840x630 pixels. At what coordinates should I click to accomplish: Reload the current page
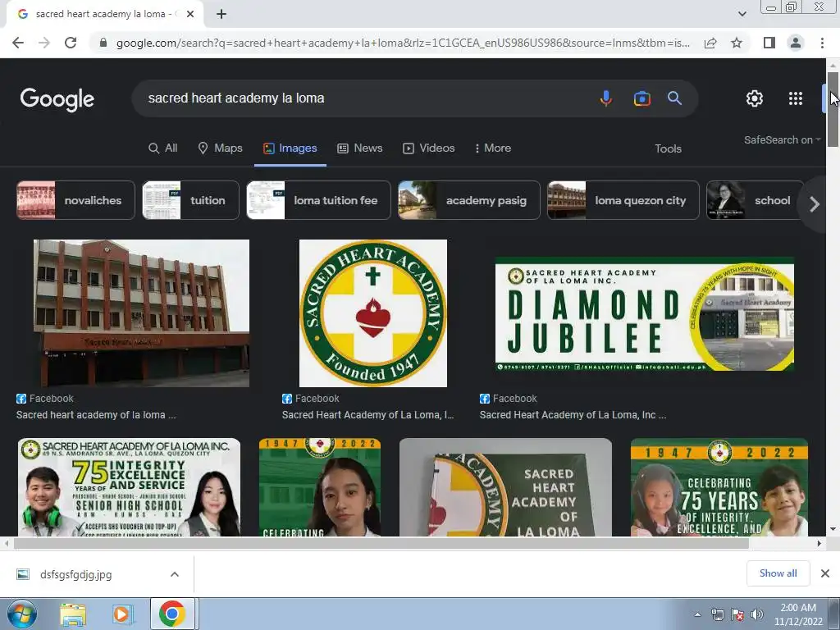(x=71, y=43)
